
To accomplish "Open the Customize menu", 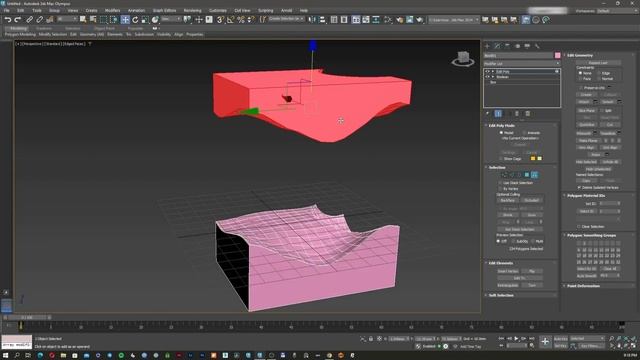I will (x=218, y=11).
